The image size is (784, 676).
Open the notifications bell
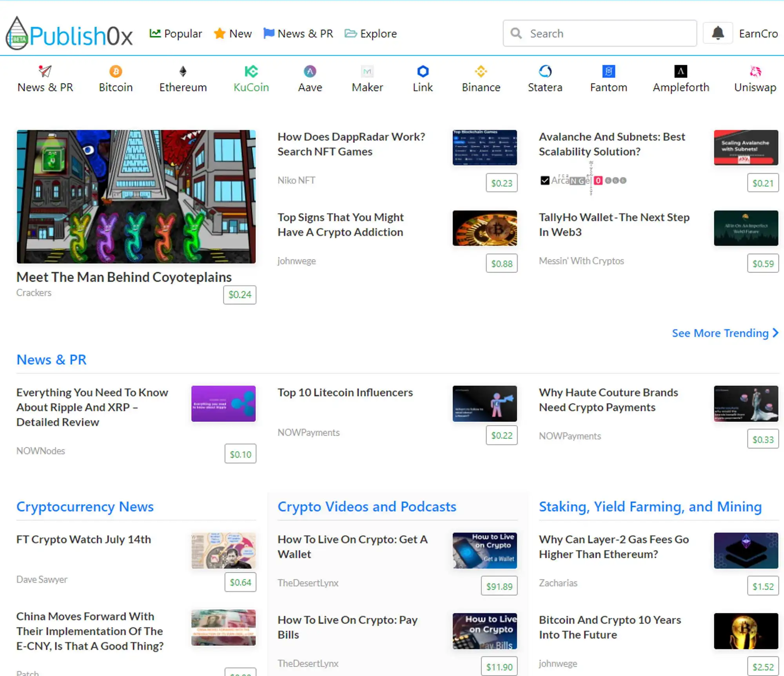(x=718, y=33)
